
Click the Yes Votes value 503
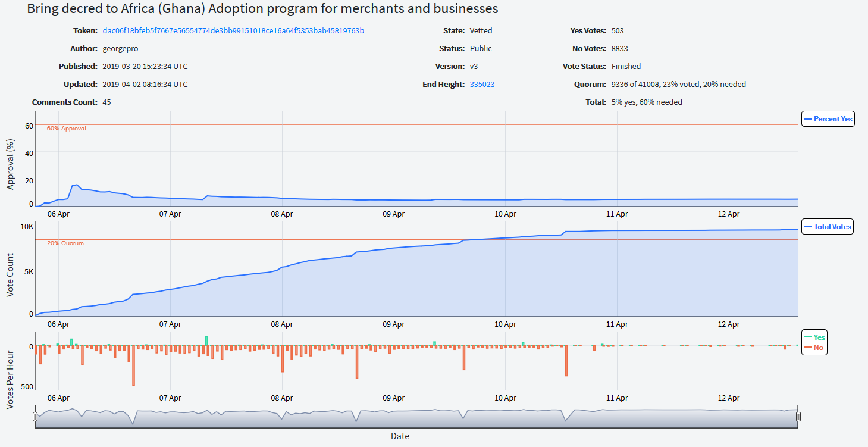tap(618, 30)
